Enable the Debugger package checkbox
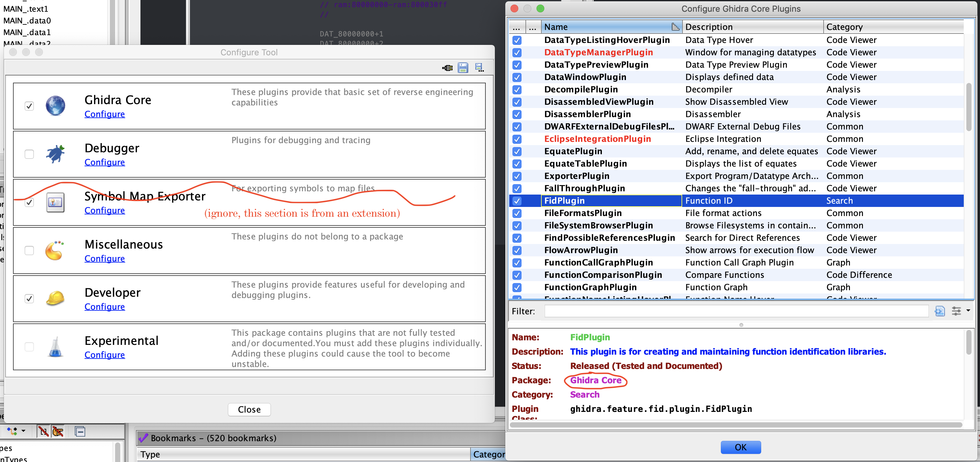This screenshot has height=462, width=980. point(29,154)
